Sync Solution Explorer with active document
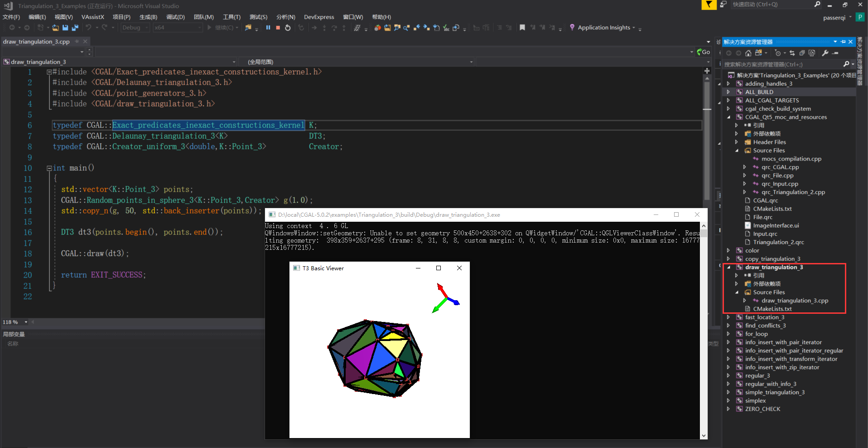The height and width of the screenshot is (448, 868). pos(792,53)
